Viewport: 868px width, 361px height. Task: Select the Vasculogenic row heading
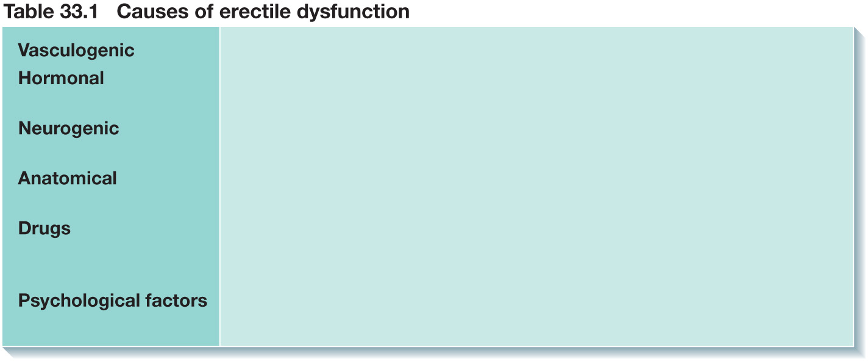[76, 51]
